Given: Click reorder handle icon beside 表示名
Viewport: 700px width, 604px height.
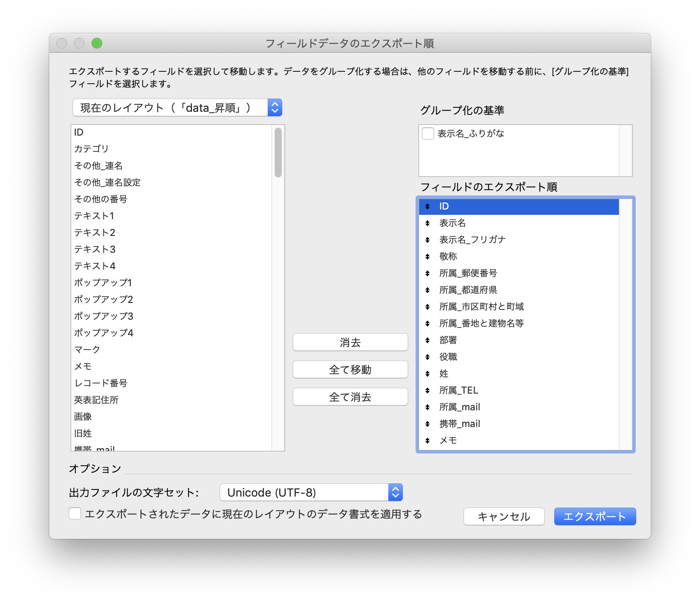Looking at the screenshot, I should tap(427, 223).
